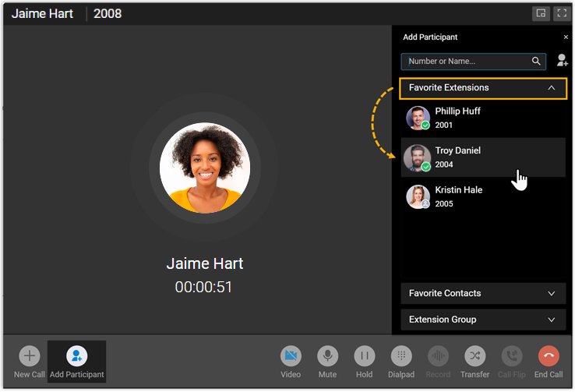Click the Add Participant panel heading
This screenshot has height=392, width=575.
(x=430, y=37)
